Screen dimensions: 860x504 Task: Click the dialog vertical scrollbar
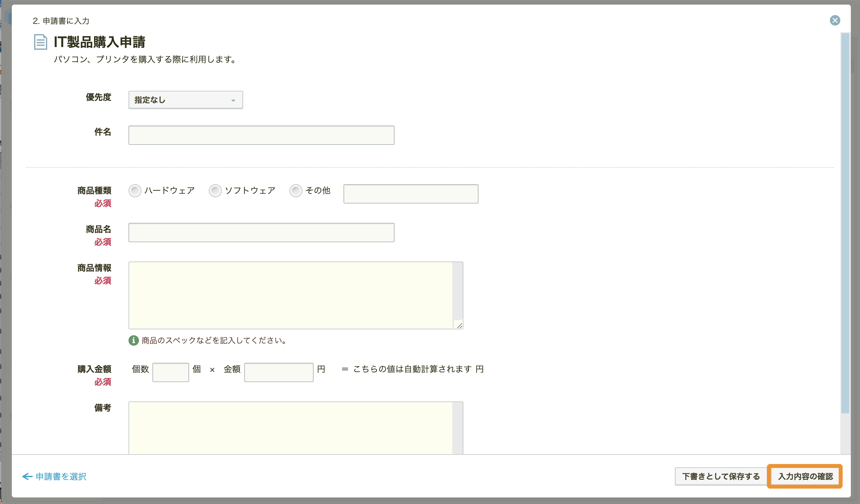[x=845, y=223]
